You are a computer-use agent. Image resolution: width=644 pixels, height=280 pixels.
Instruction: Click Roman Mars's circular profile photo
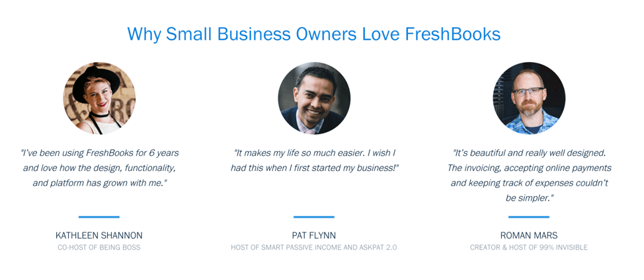[x=529, y=98]
